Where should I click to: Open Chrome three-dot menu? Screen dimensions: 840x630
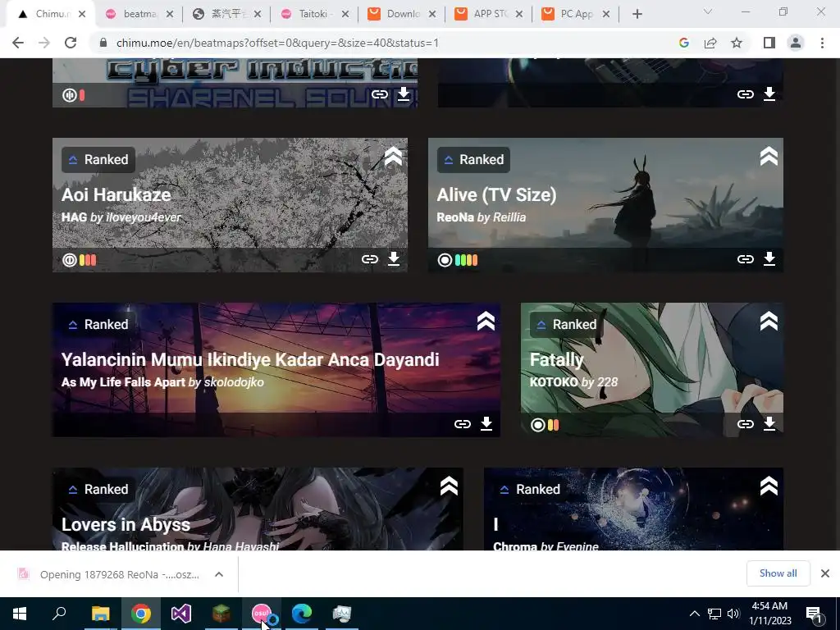(822, 43)
